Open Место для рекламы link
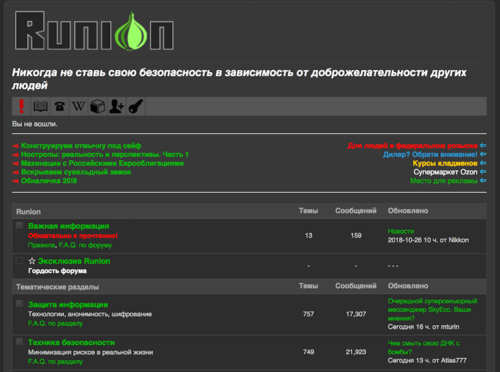500x372 pixels. coord(444,181)
